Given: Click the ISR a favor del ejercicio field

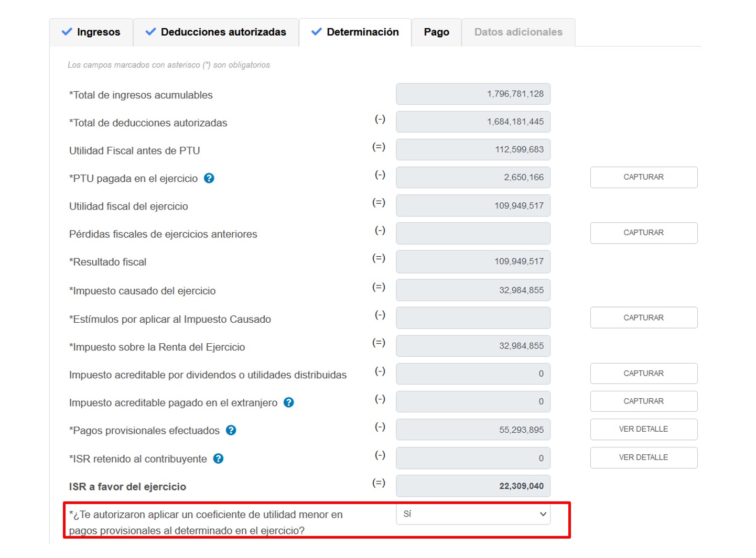Looking at the screenshot, I should [473, 486].
